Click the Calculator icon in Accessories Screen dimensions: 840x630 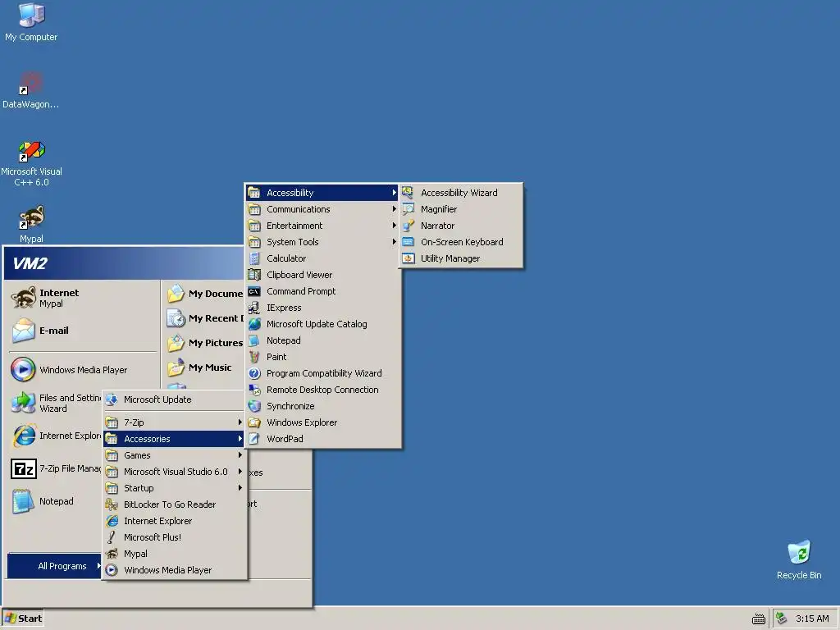coord(254,258)
